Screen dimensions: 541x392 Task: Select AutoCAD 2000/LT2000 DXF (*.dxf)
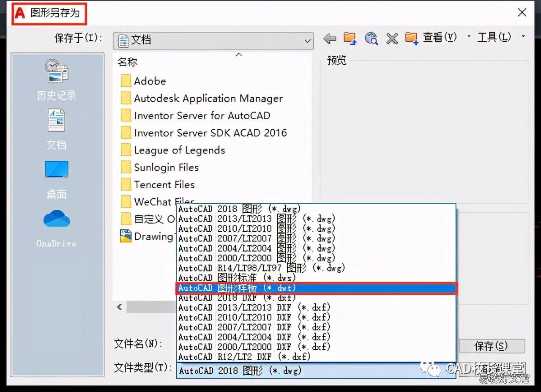click(x=316, y=347)
